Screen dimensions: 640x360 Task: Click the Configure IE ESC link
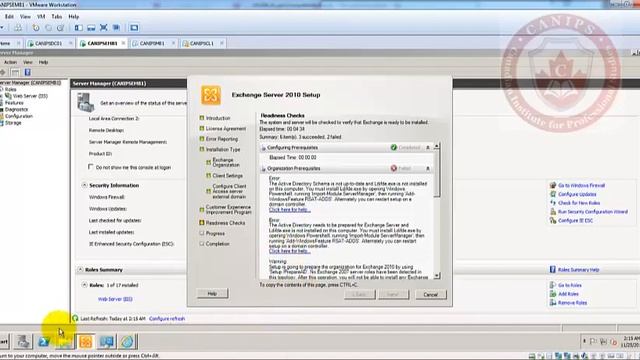coord(576,220)
